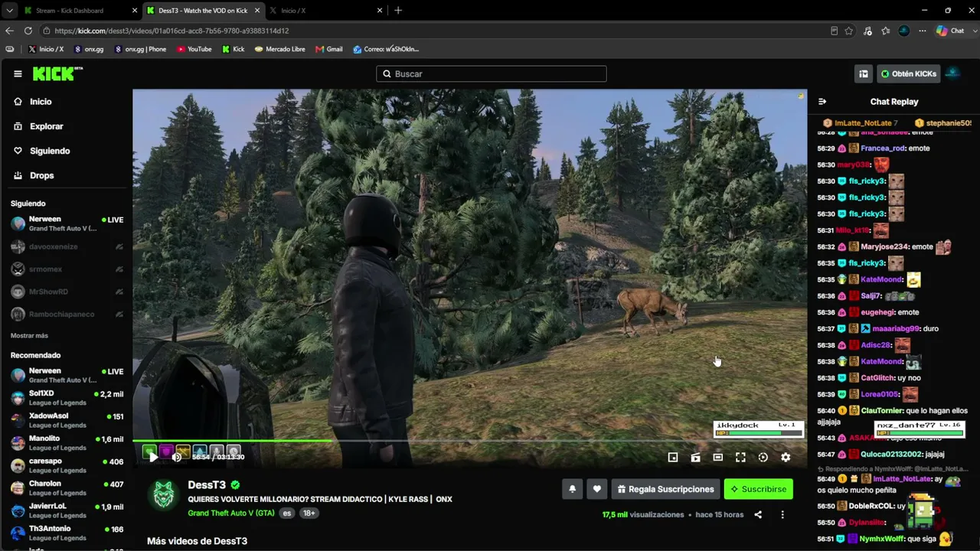Open Th3Antonio recommended channel
This screenshot has height=551, width=980.
tap(67, 533)
